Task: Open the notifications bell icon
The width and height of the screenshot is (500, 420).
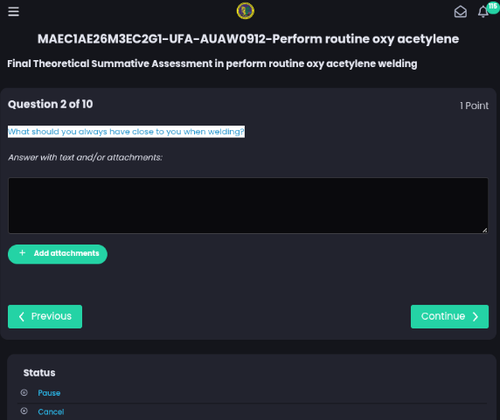Action: 483,12
